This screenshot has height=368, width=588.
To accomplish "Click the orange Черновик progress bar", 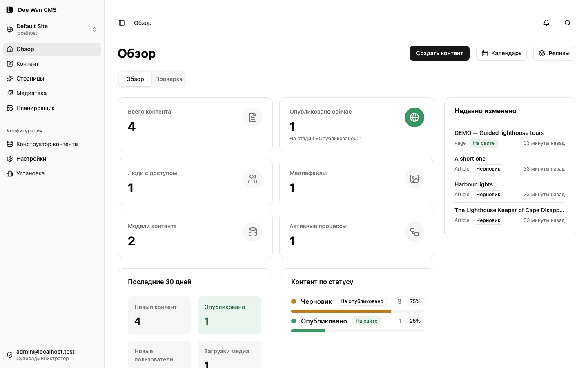I will coord(341,311).
